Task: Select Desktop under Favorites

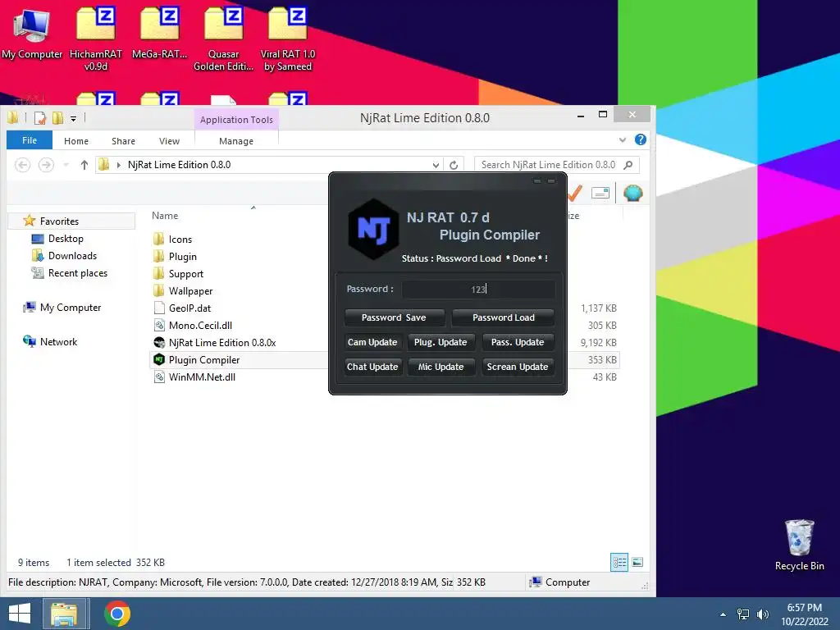Action: point(57,239)
